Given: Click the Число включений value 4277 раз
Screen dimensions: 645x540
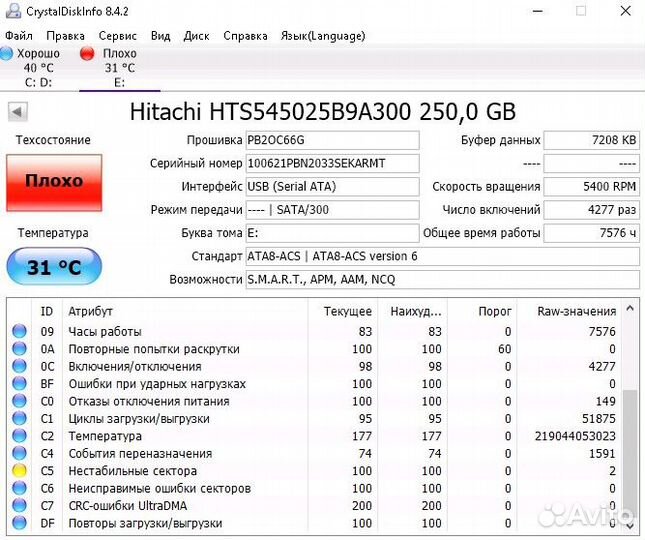Looking at the screenshot, I should point(592,210).
